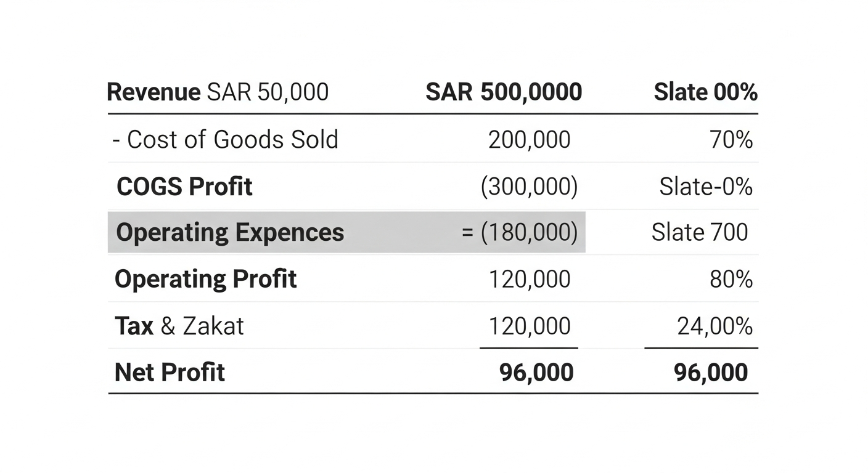Click the Slate 00% column header
The width and height of the screenshot is (868, 473).
click(x=706, y=92)
